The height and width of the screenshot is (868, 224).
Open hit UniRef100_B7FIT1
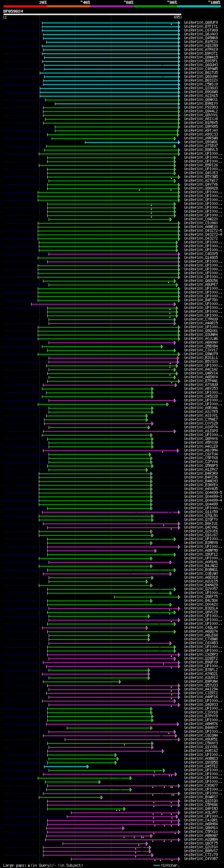pos(201,27)
